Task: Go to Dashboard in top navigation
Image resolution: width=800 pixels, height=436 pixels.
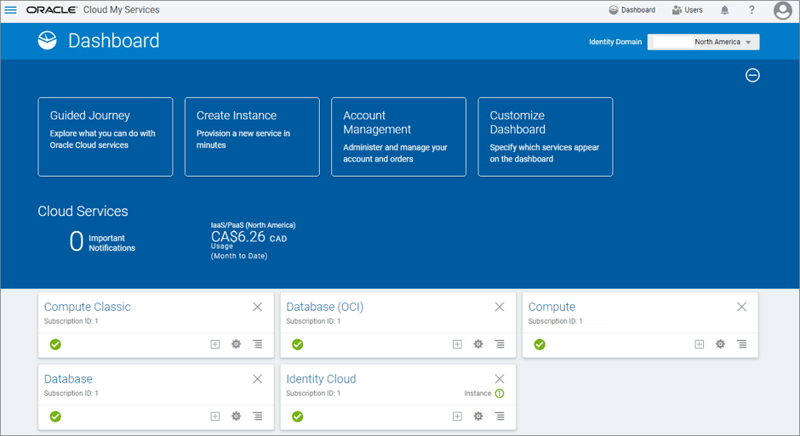Action: (x=632, y=10)
